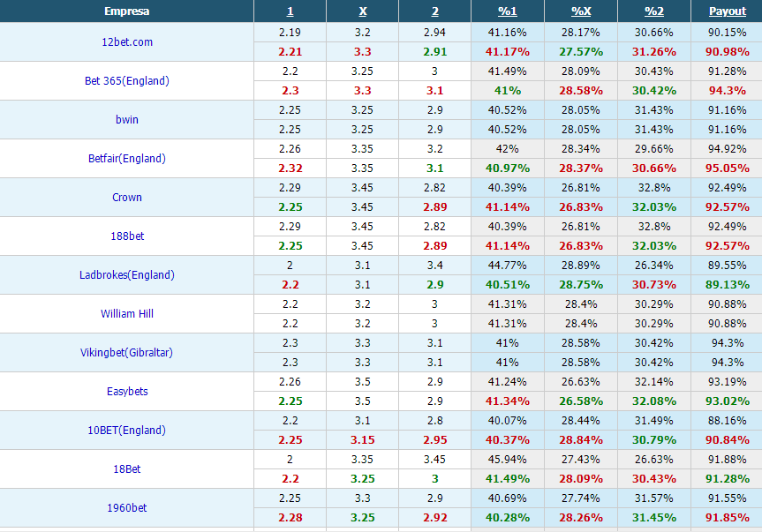
Task: Select 1960bet opening %X value 27.74%
Action: click(x=581, y=498)
